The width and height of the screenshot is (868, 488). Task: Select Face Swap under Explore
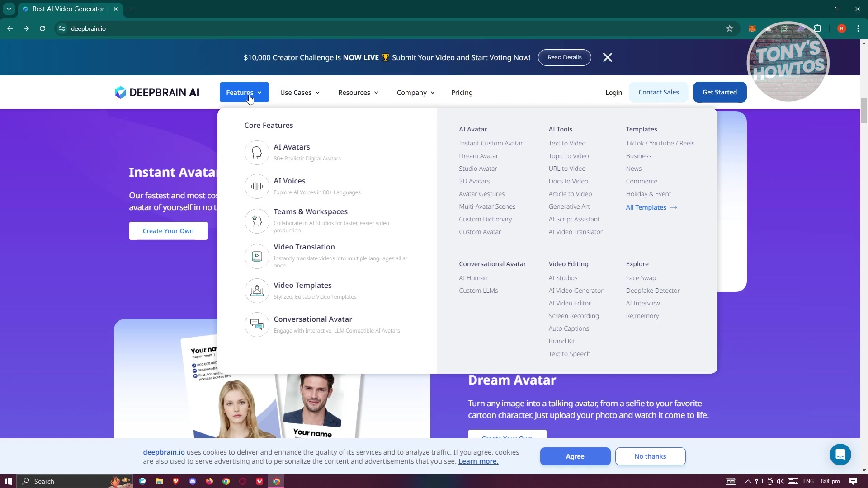(641, 278)
